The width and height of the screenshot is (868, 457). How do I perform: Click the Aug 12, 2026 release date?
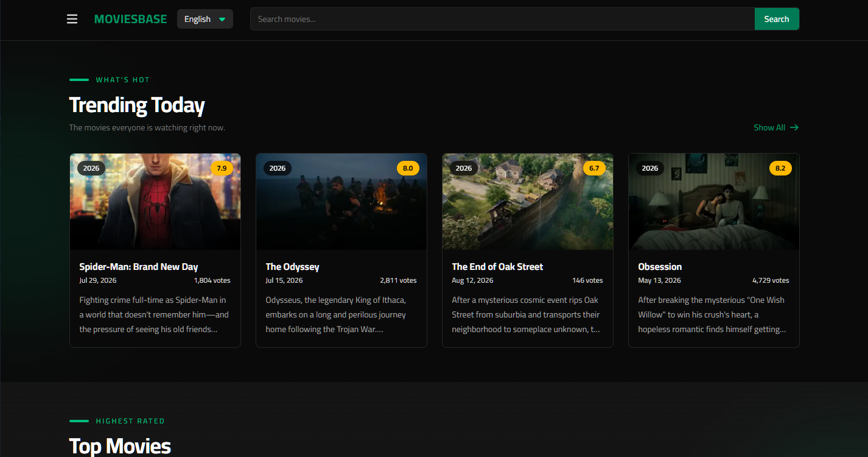pyautogui.click(x=472, y=280)
